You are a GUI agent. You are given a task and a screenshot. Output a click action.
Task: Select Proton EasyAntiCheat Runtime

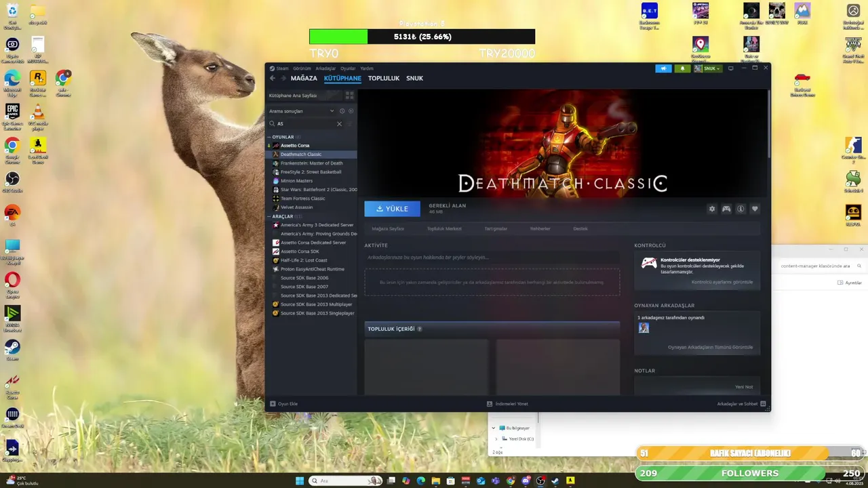tap(312, 269)
